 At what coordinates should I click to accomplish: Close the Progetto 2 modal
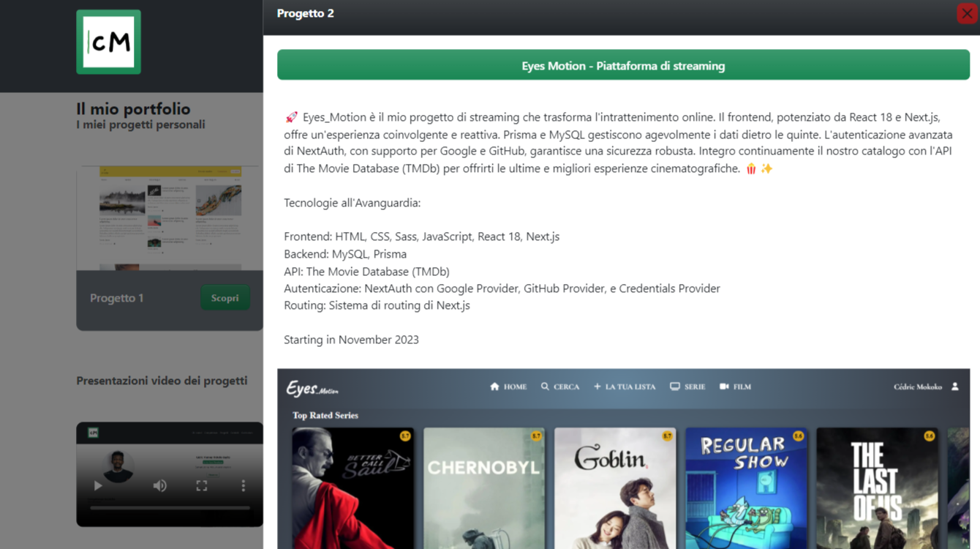966,13
